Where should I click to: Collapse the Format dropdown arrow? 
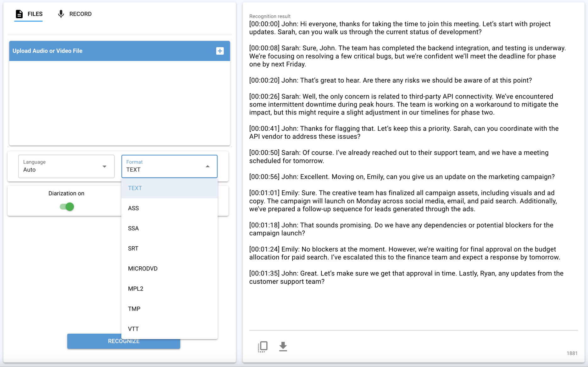click(x=208, y=166)
